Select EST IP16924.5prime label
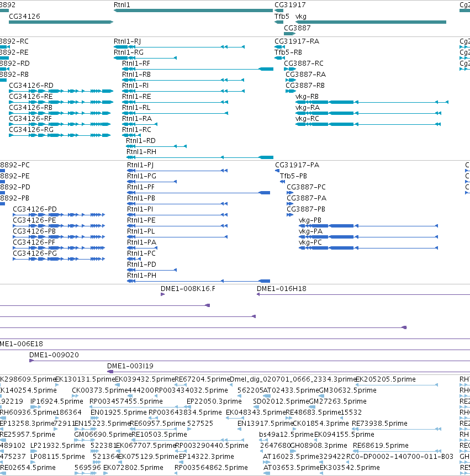 (x=57, y=401)
